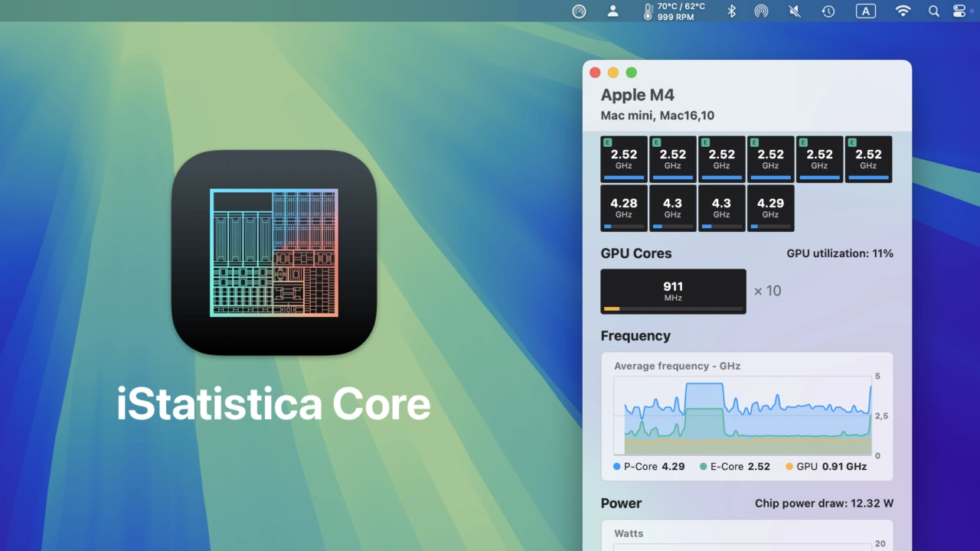Image resolution: width=980 pixels, height=551 pixels.
Task: Click the 999 RPM fan speed readout
Action: pyautogui.click(x=675, y=17)
